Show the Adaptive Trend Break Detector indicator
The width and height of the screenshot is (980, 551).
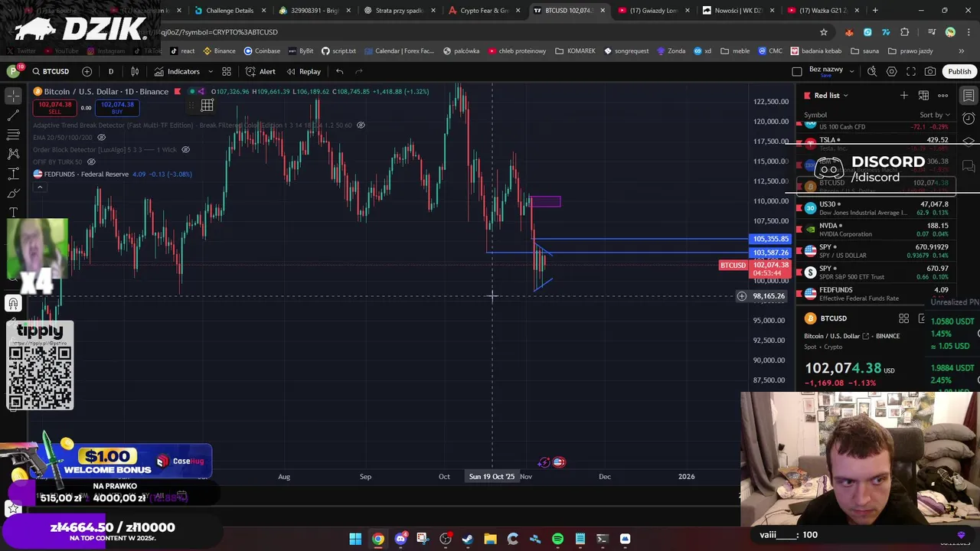[361, 125]
